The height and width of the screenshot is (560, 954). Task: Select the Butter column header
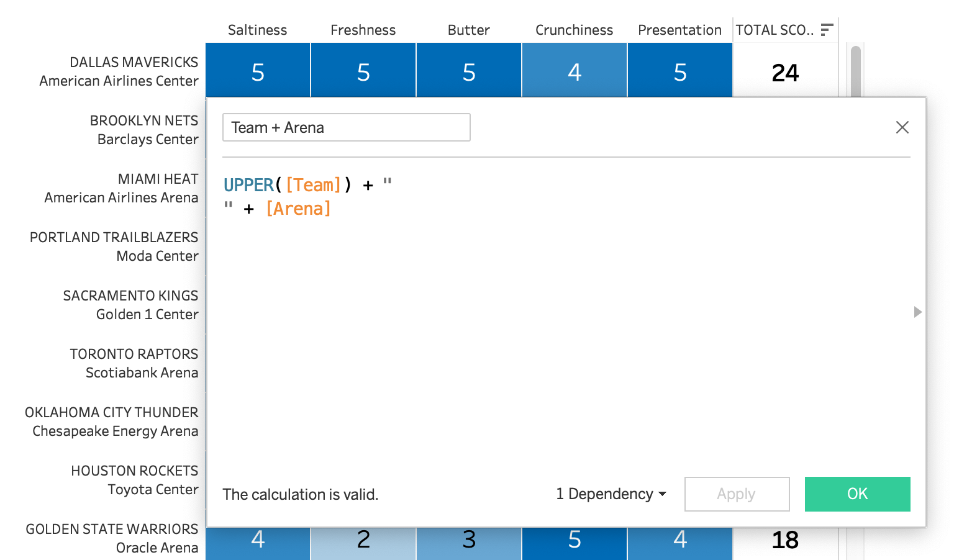click(469, 30)
